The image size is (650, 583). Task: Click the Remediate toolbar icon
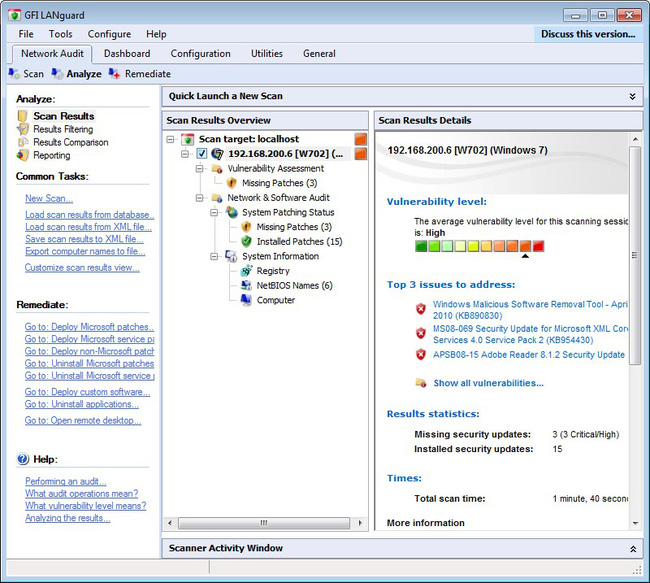pos(114,74)
